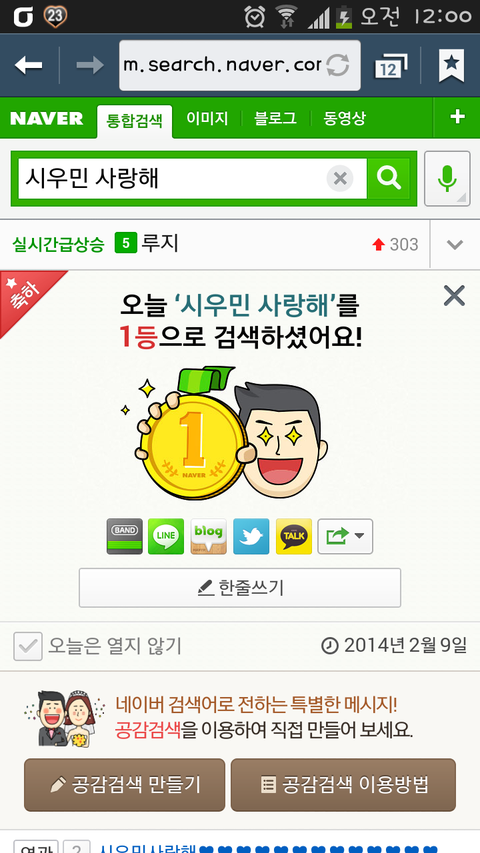This screenshot has width=480, height=853.
Task: Close the congratulation banner with X
Action: [454, 296]
